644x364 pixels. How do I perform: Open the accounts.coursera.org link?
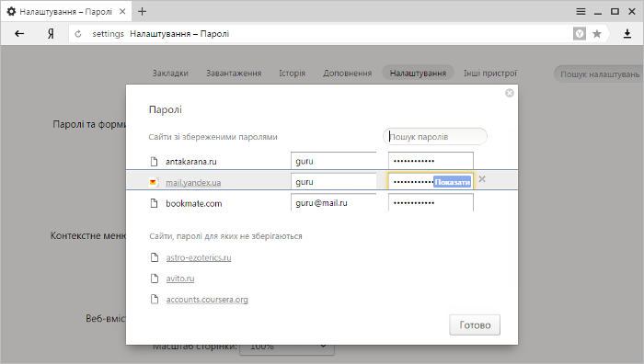click(x=207, y=300)
